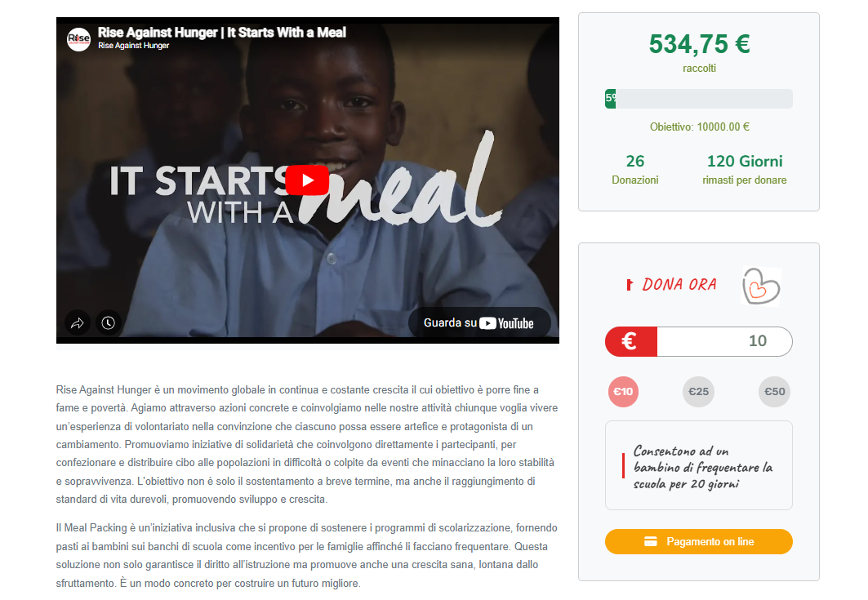This screenshot has width=868, height=600.
Task: Click the fundraising progress bar
Action: (x=699, y=99)
